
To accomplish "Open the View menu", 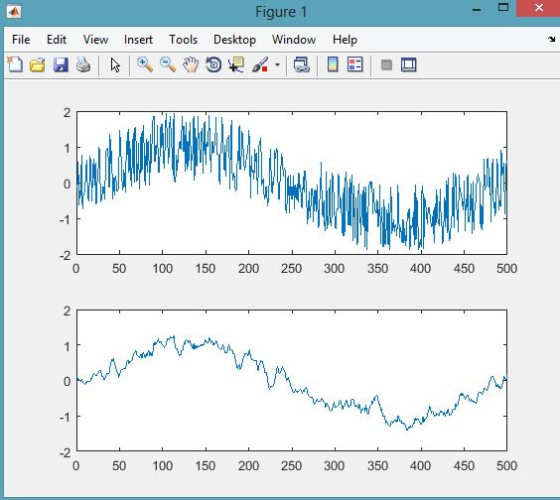I will (x=95, y=39).
